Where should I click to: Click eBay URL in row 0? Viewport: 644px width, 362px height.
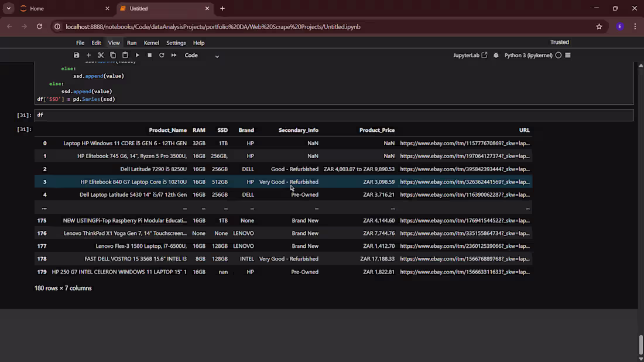(x=465, y=143)
